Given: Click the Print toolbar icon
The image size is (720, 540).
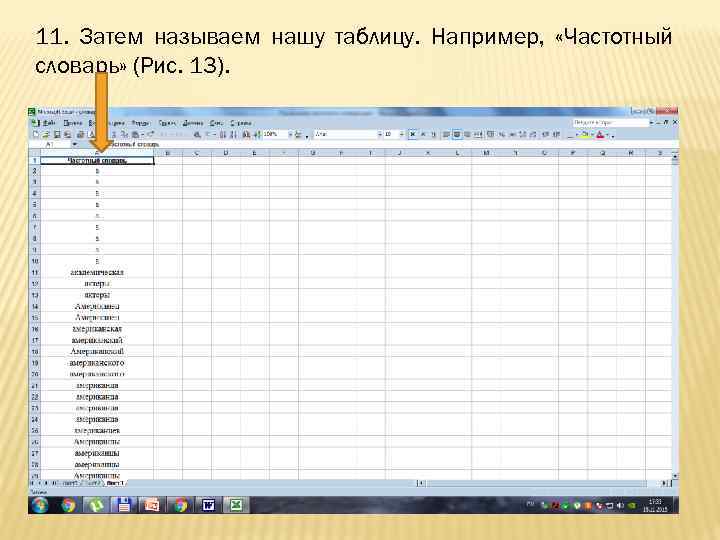Looking at the screenshot, I should tap(80, 134).
